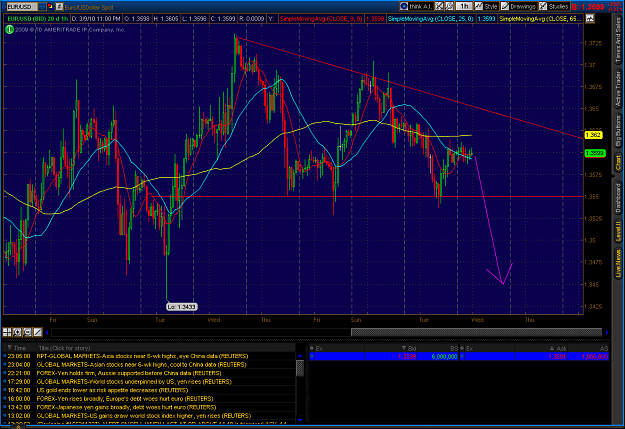Select the 1.3601 ask row with 1,000,000
This screenshot has height=429, width=625.
pyautogui.click(x=535, y=356)
